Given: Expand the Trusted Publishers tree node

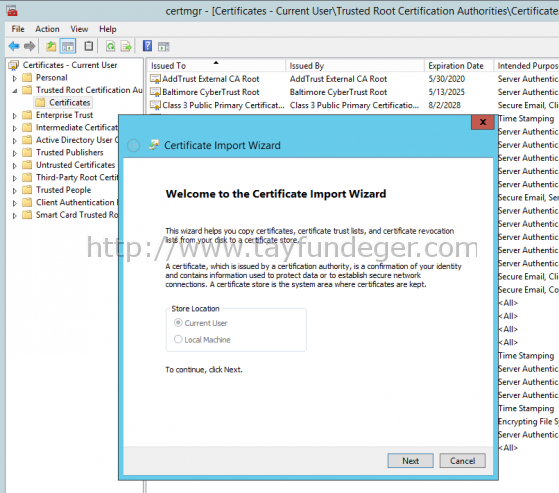Looking at the screenshot, I should (15, 153).
